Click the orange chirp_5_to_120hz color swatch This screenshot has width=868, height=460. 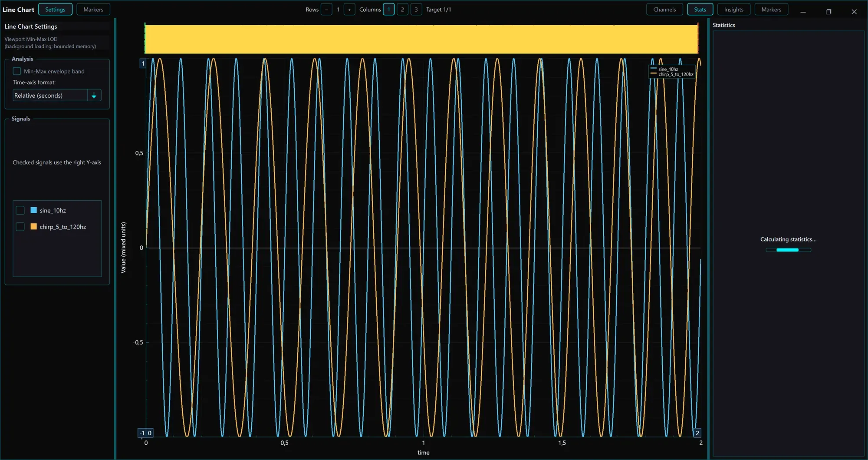(x=34, y=227)
